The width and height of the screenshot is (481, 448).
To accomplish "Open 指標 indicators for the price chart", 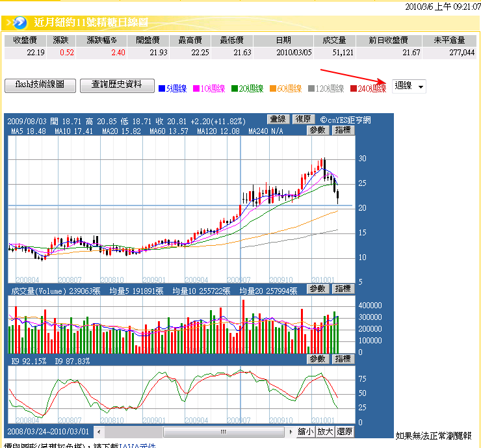I will pyautogui.click(x=343, y=131).
